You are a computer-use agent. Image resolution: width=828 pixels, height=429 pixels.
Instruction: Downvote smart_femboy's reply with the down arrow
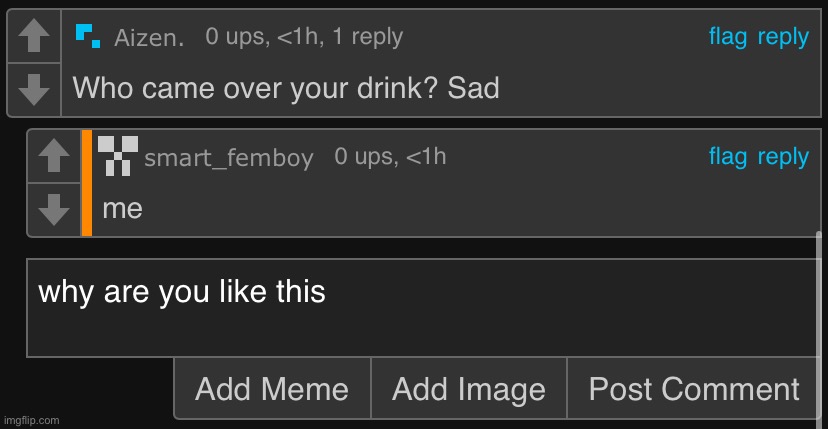tap(54, 209)
